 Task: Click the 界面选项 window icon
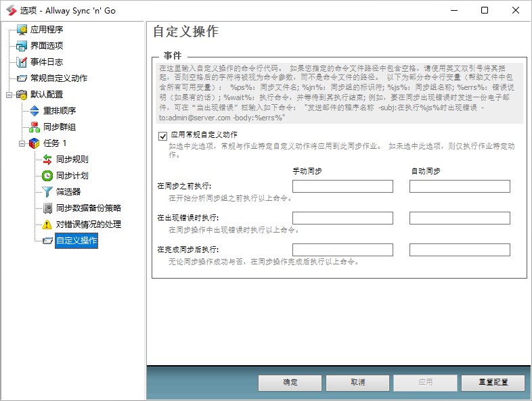(22, 46)
